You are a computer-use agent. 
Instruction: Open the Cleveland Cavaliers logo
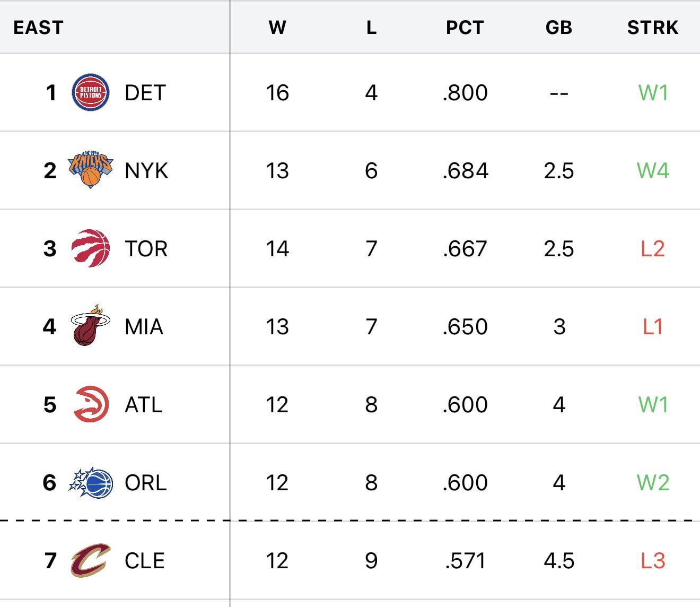click(90, 560)
